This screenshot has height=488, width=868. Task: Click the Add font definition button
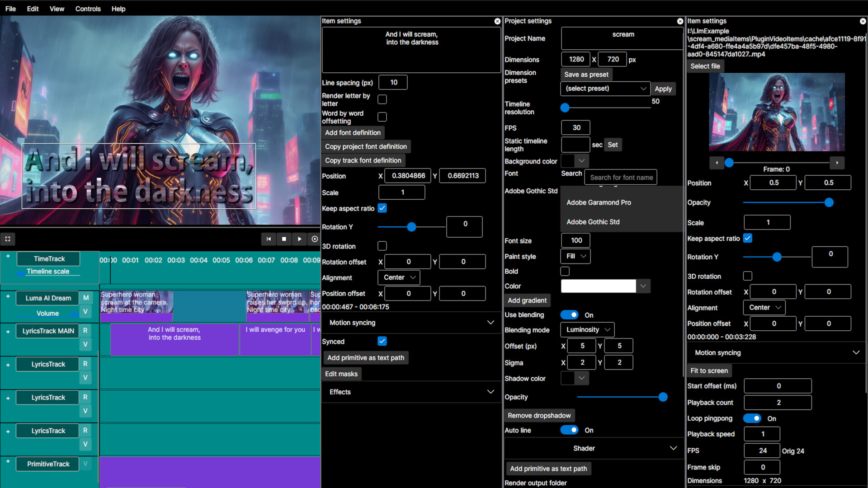353,132
